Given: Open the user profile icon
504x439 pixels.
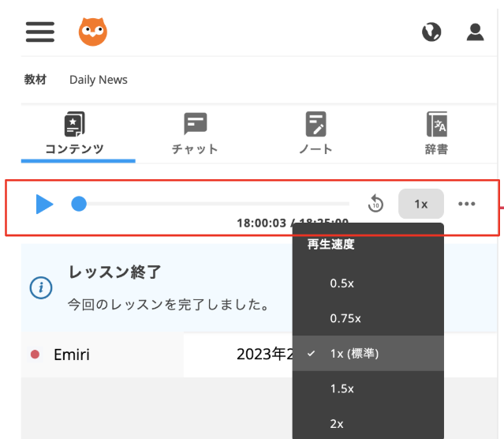Looking at the screenshot, I should (475, 32).
